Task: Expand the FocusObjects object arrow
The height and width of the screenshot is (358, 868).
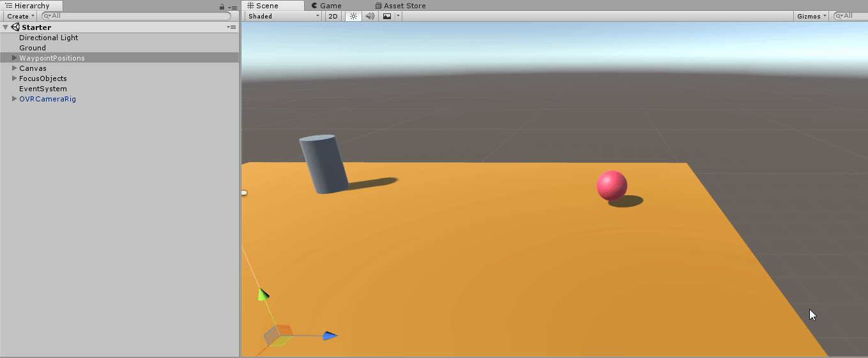Action: (x=15, y=78)
